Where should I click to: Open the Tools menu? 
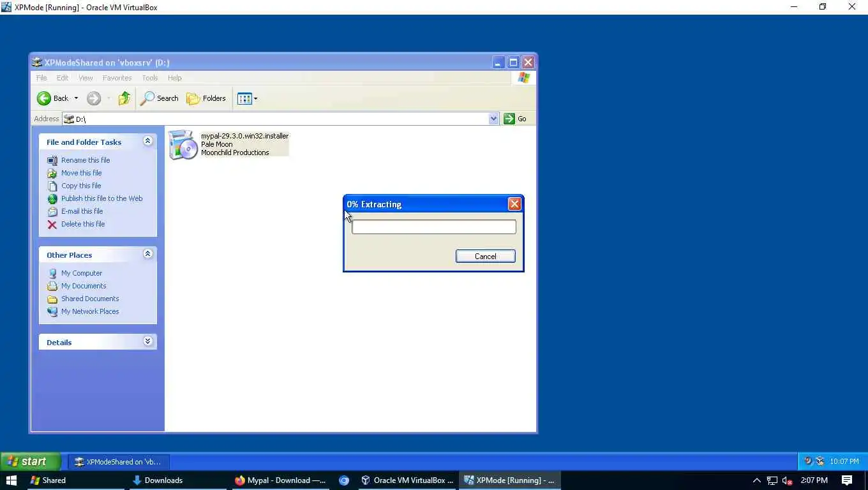[x=150, y=78]
